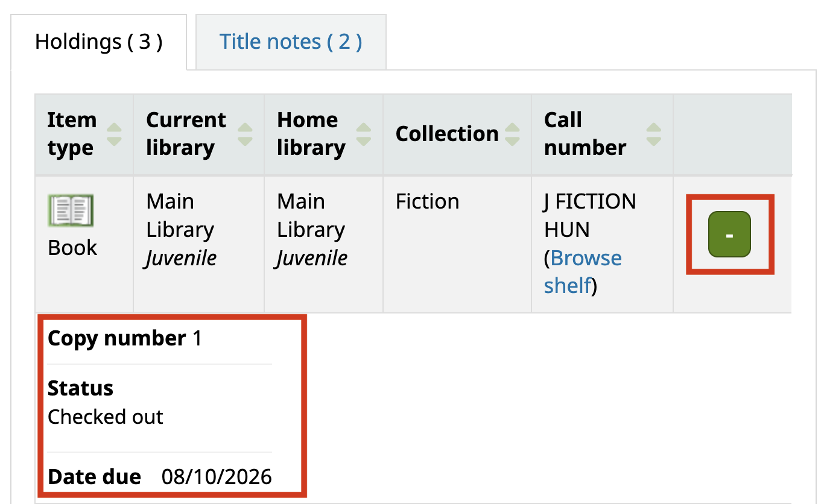Select the Holdings (3) tab
Screen dimensions: 824x504
click(x=99, y=42)
